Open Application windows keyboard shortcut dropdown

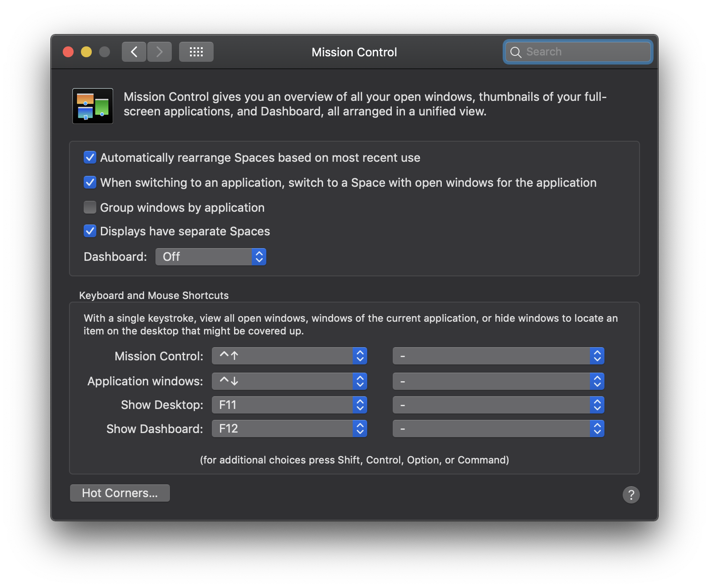[x=290, y=381]
